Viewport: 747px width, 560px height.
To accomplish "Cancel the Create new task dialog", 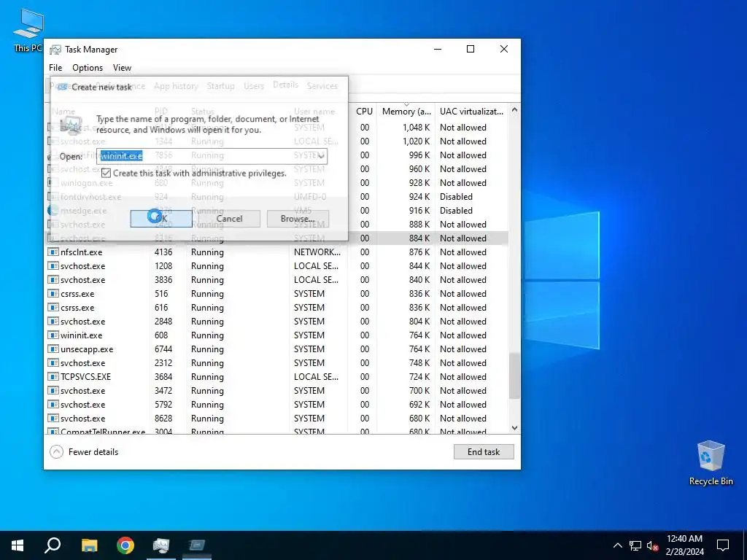I will [x=229, y=219].
